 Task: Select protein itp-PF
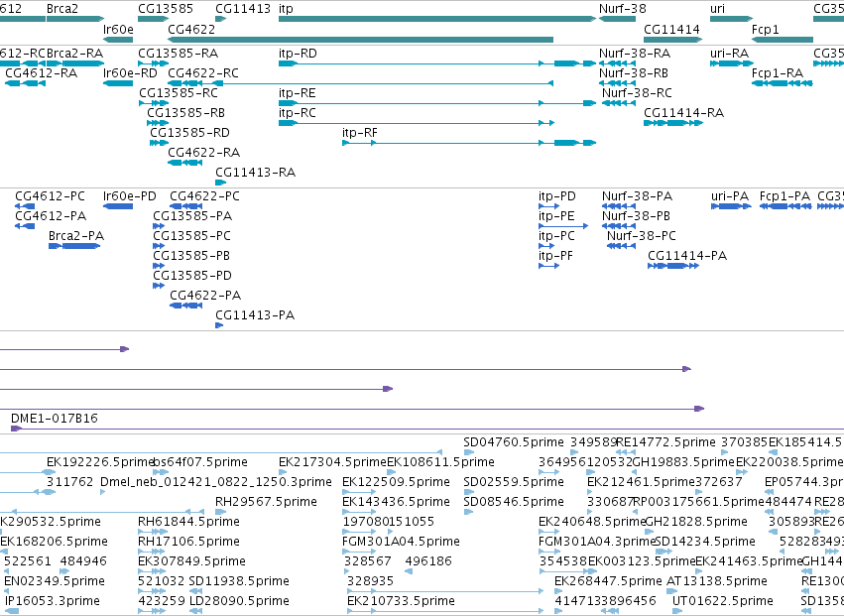pos(549,266)
